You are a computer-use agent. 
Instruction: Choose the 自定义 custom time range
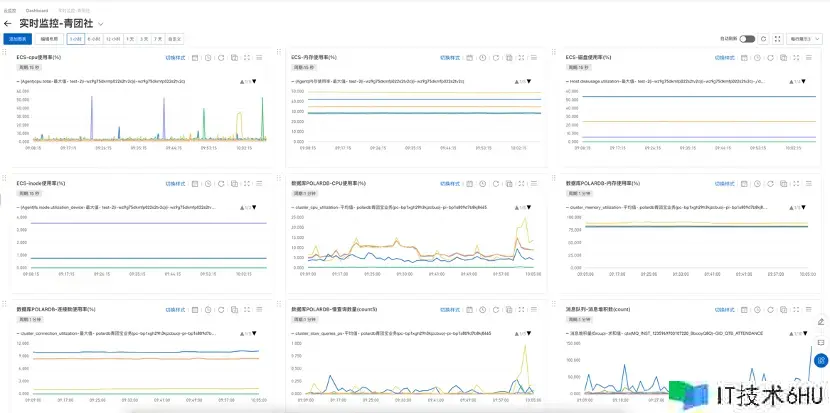pos(175,38)
